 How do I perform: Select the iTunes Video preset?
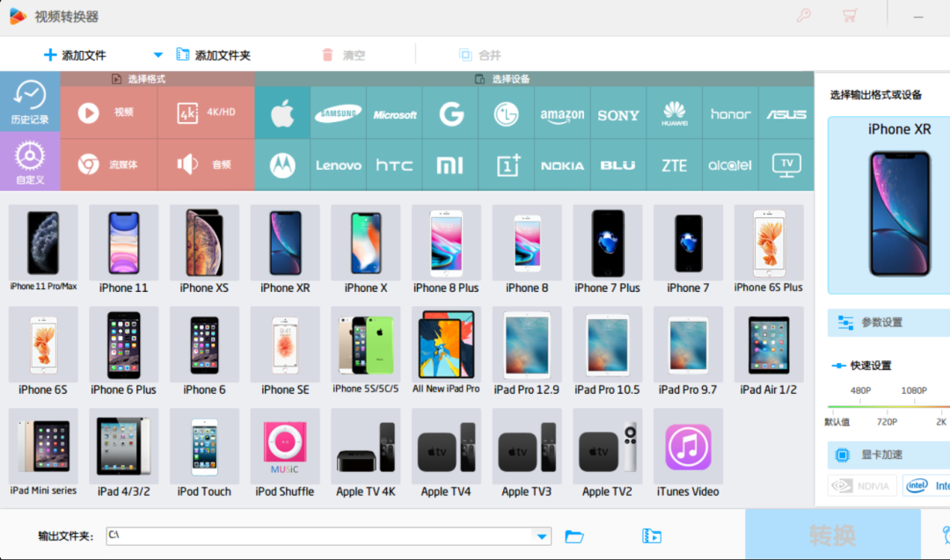[688, 453]
